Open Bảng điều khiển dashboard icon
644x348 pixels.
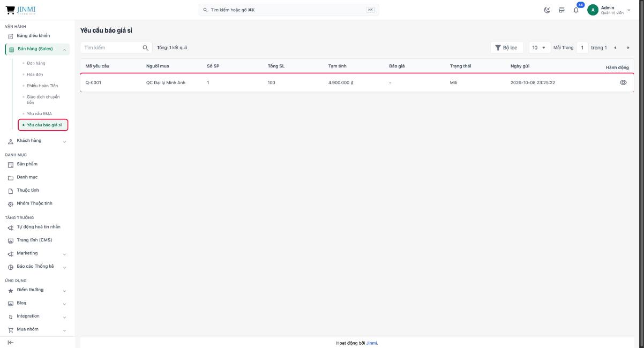tap(10, 36)
